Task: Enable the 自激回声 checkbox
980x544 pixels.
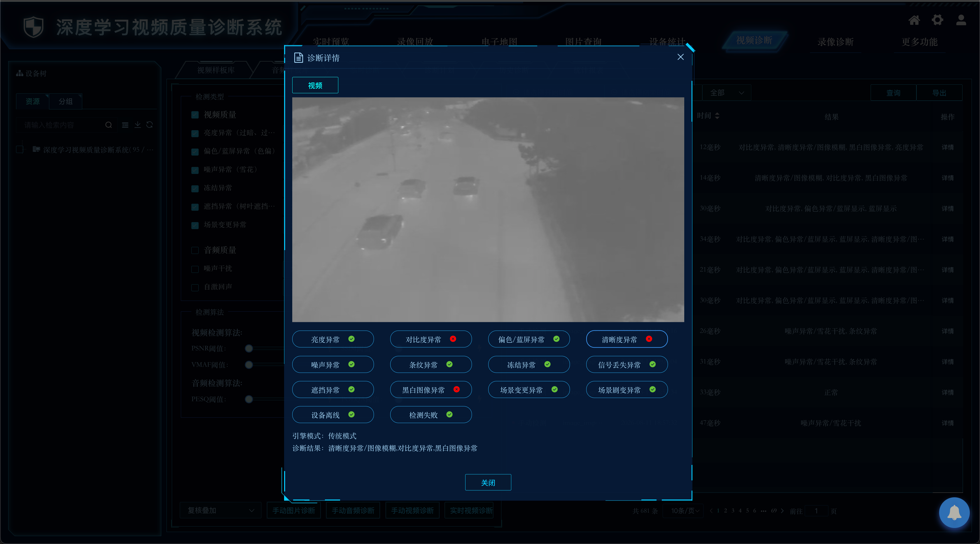Action: (195, 287)
